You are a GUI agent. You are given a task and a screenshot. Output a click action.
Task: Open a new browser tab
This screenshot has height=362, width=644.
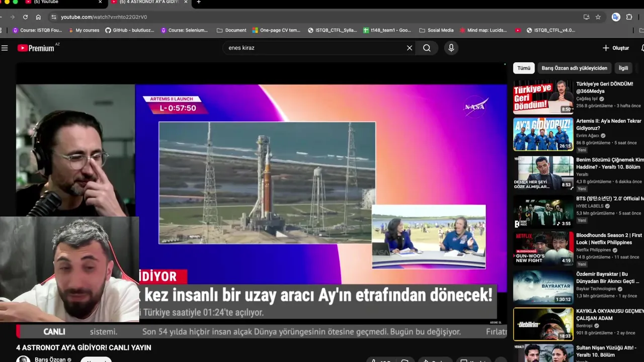(199, 2)
